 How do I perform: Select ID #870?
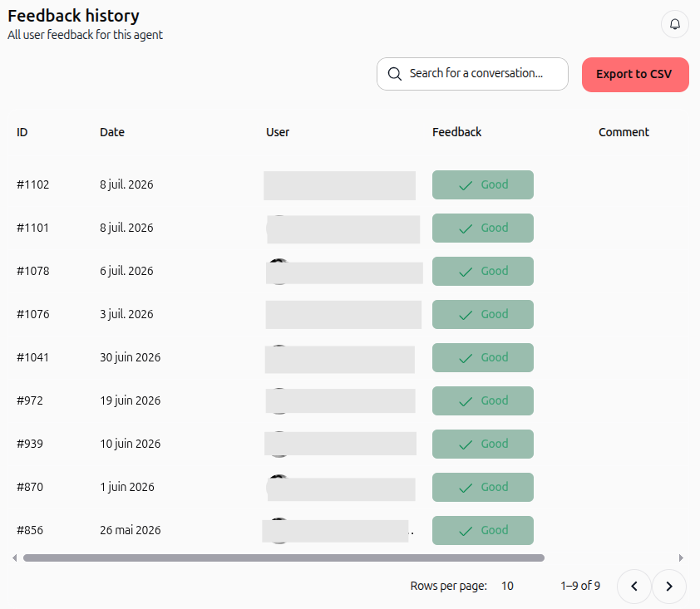click(30, 487)
